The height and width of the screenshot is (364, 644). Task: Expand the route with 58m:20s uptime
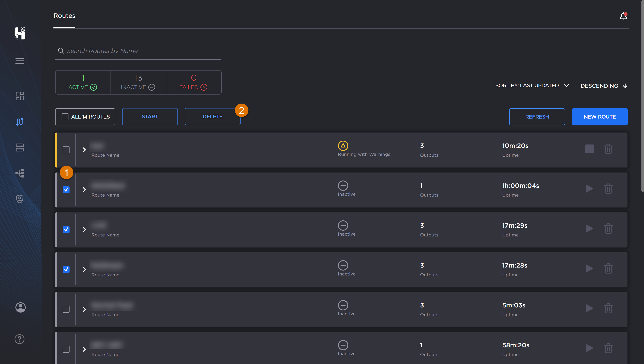click(84, 349)
